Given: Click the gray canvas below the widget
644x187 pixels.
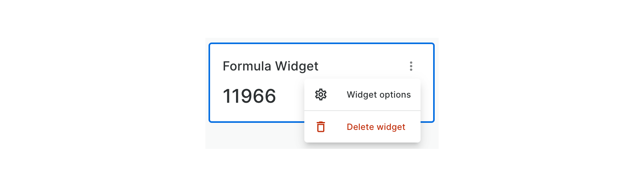Looking at the screenshot, I should pos(255,136).
